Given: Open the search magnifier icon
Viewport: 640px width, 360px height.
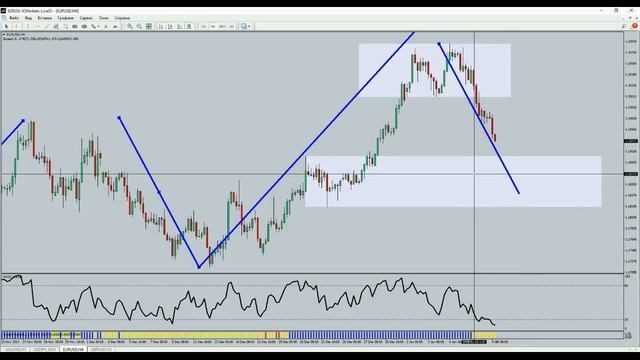Looking at the screenshot, I should pos(624,26).
